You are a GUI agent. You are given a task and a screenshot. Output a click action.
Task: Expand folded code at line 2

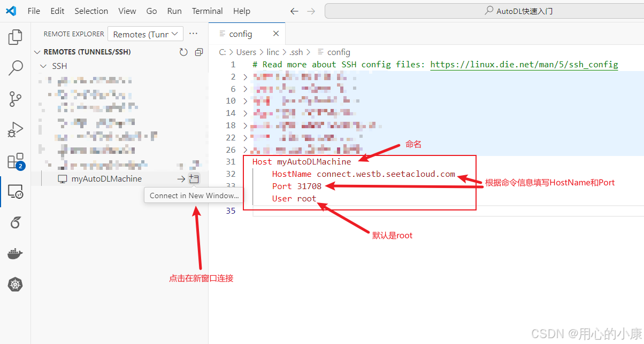coord(246,77)
